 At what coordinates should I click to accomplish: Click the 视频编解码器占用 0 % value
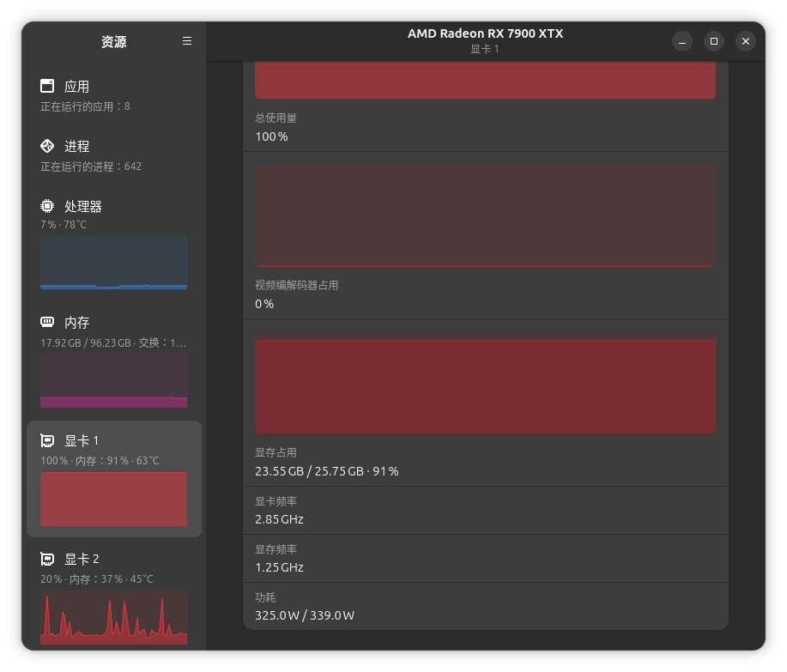tap(264, 304)
